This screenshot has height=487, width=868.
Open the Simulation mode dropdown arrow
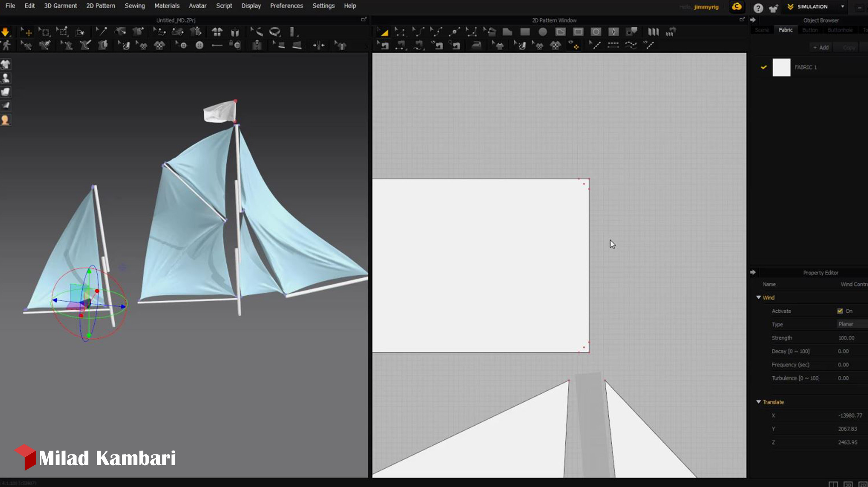(842, 7)
